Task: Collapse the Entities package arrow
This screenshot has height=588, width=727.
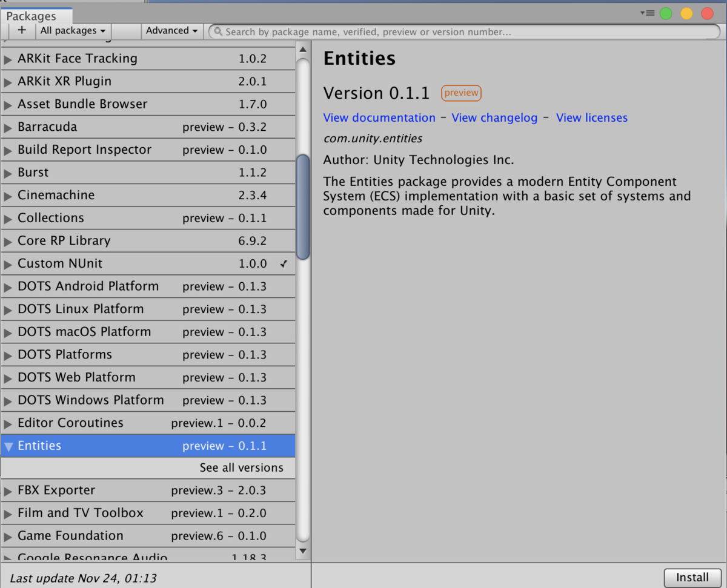Action: coord(8,447)
